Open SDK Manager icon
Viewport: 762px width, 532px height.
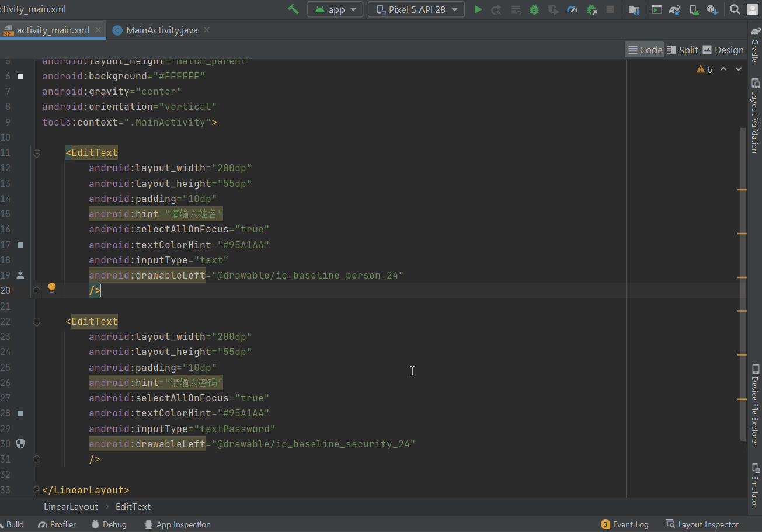(x=712, y=9)
